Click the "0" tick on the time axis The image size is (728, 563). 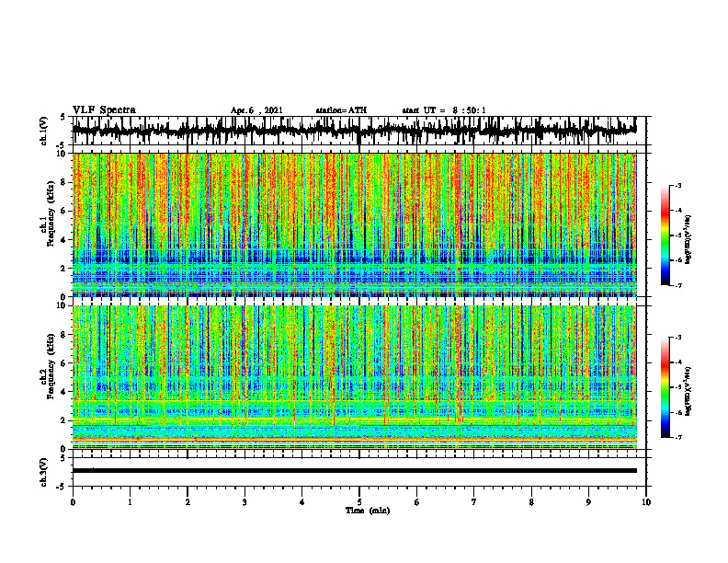pyautogui.click(x=73, y=502)
